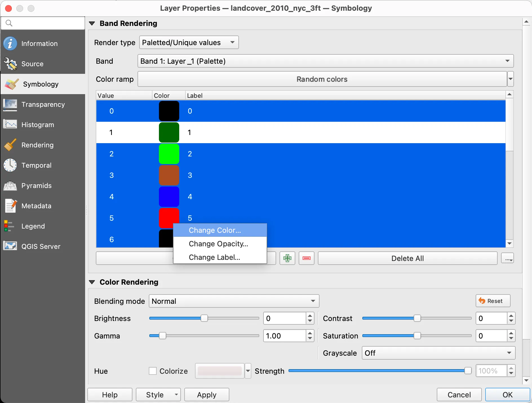532x403 pixels.
Task: Open the Information panel icon
Action: (x=10, y=44)
